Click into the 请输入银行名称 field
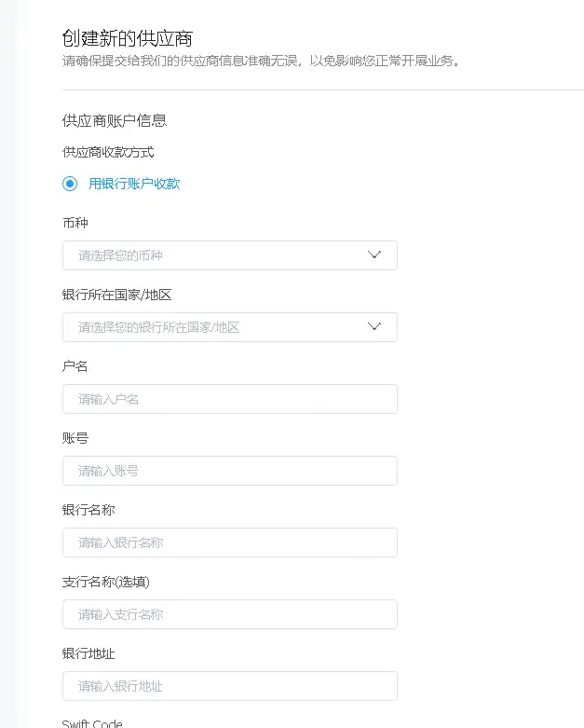This screenshot has width=584, height=728. coord(229,543)
